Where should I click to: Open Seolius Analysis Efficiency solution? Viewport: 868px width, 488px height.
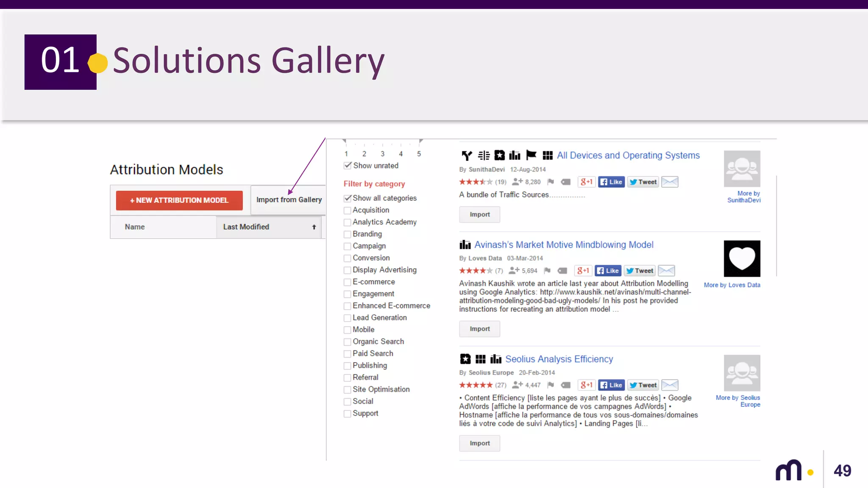[x=559, y=359]
